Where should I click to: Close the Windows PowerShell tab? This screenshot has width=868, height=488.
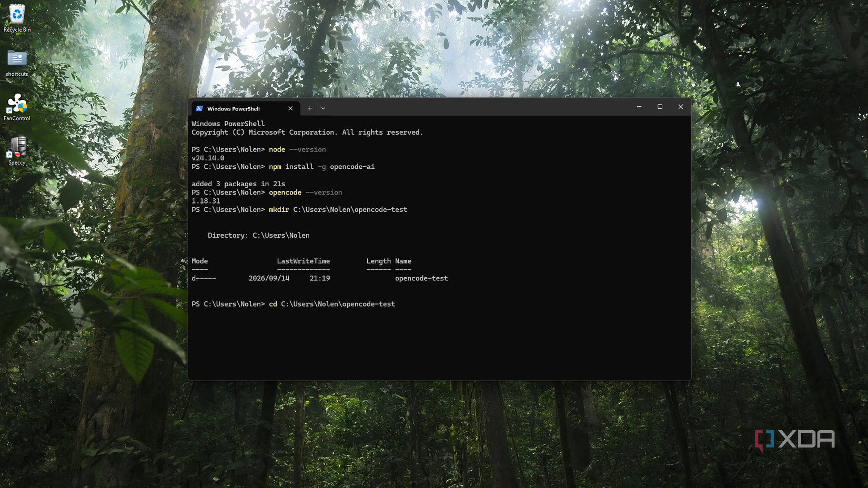pos(290,108)
